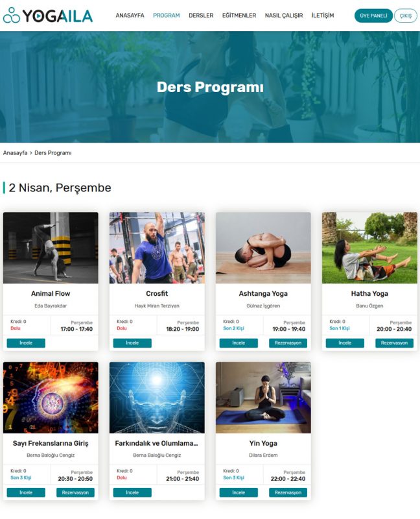Screen dimensions: 420x519
Task: Open the ANASAYFA menu item
Action: 130,16
